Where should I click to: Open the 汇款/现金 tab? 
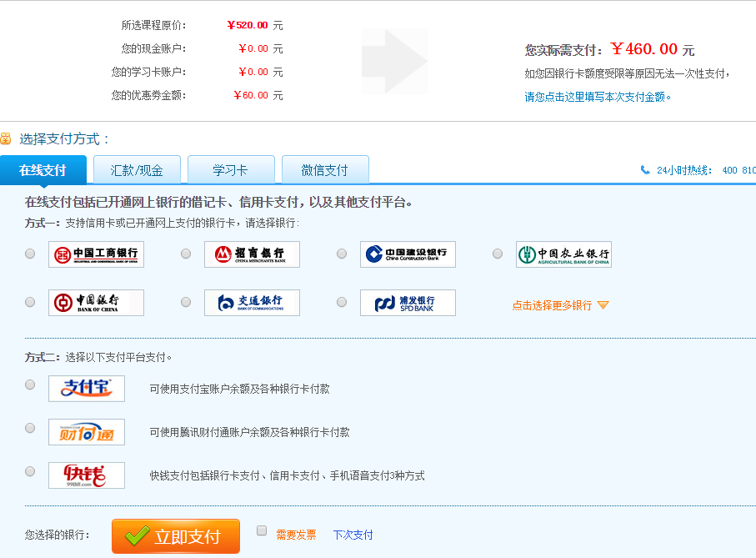(x=137, y=170)
